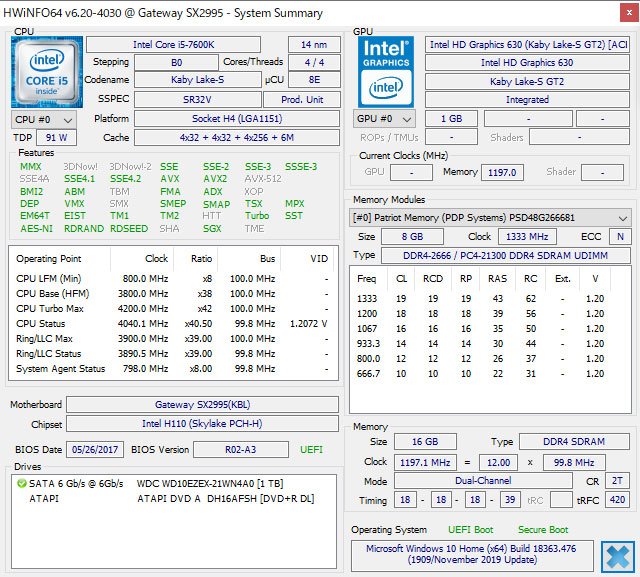Close the HWiNFO64 window via red title bar X

(x=629, y=13)
